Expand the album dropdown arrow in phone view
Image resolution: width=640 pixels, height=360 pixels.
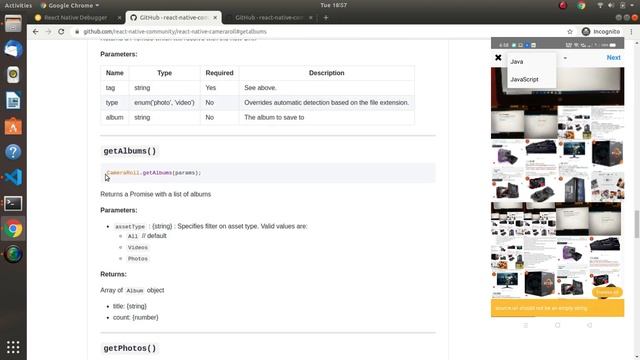[x=565, y=58]
